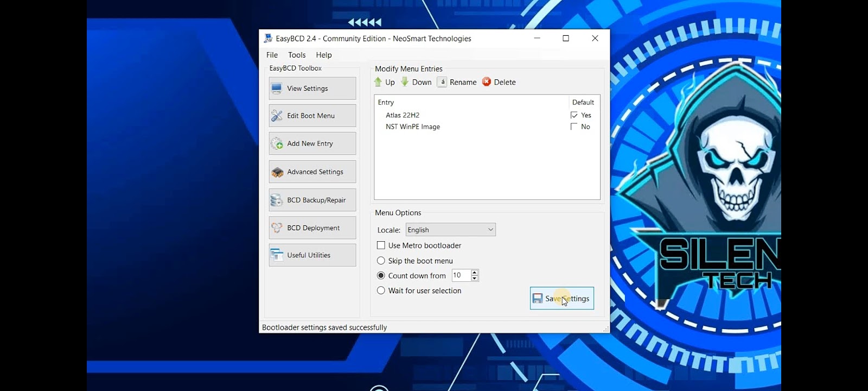This screenshot has width=868, height=391.
Task: Open Useful Utilities
Action: [x=312, y=255]
